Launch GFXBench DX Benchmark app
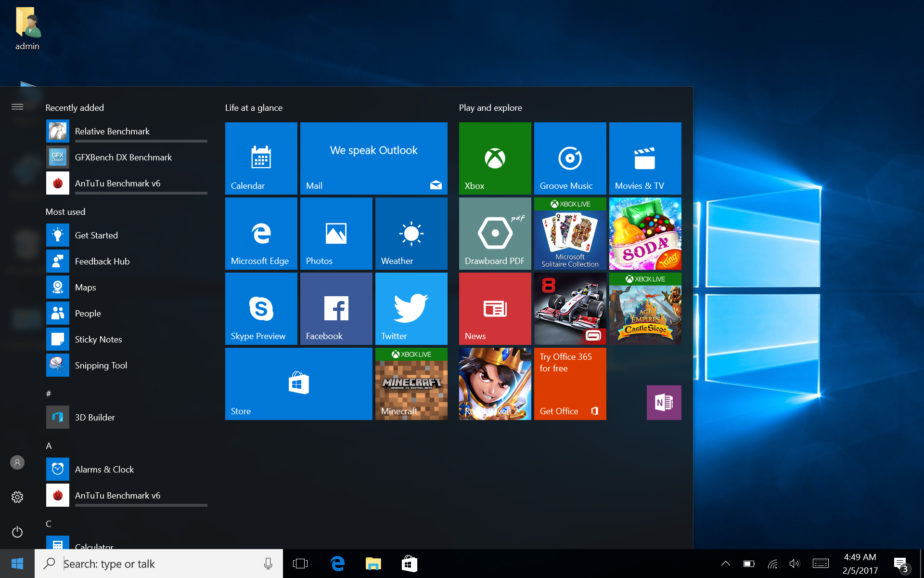This screenshot has height=578, width=924. [127, 157]
